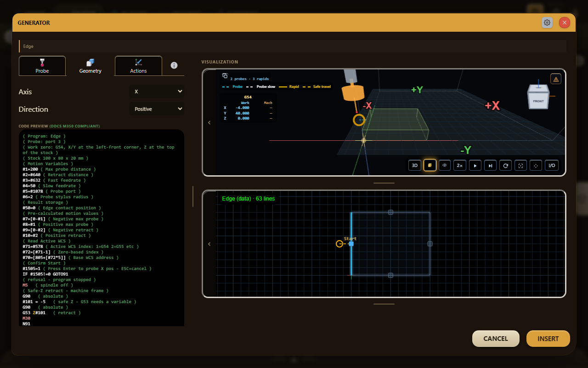Toggle the I/O panel button
Image resolution: width=588 pixels, height=368 pixels.
coord(552,165)
